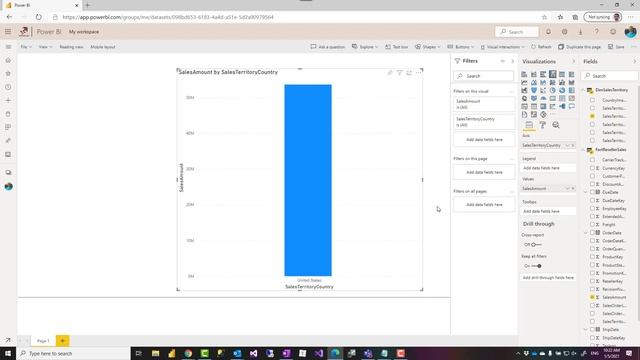Expand the OrderDate hierarchy
This screenshot has height=360, width=640.
tap(586, 233)
